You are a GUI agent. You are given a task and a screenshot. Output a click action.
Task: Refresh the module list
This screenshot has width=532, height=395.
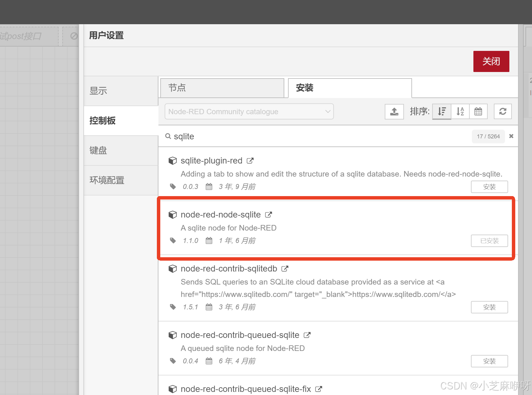coord(503,111)
